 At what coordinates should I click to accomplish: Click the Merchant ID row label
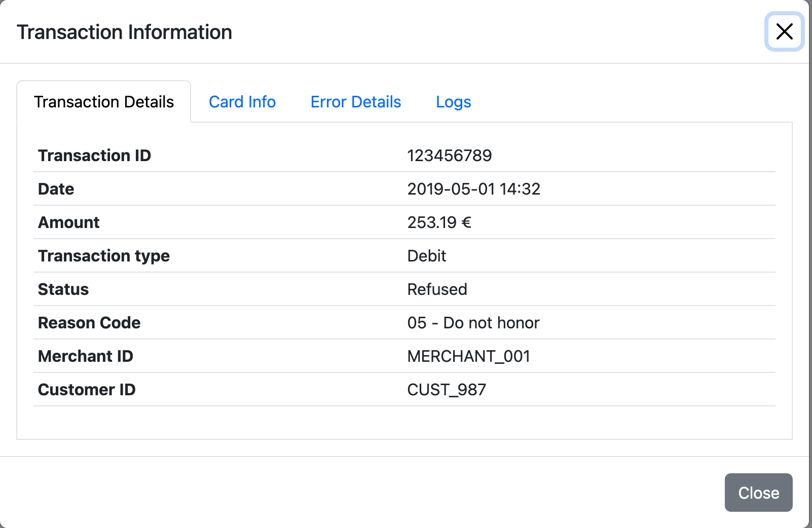point(86,356)
